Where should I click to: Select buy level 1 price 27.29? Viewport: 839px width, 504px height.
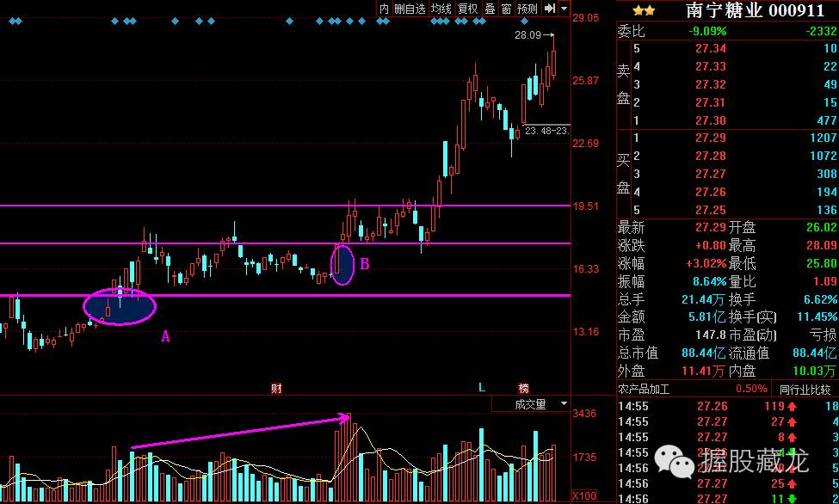tap(711, 138)
